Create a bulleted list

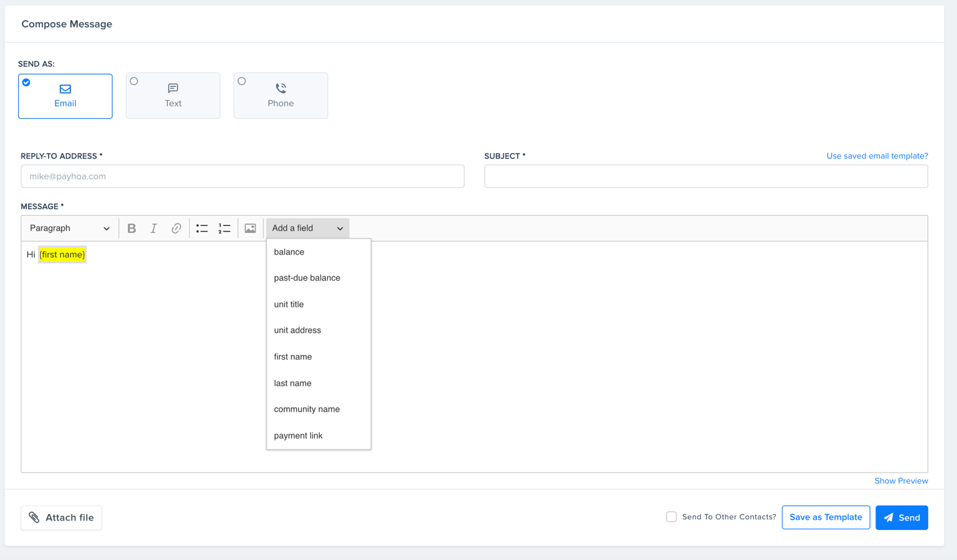[x=202, y=229]
